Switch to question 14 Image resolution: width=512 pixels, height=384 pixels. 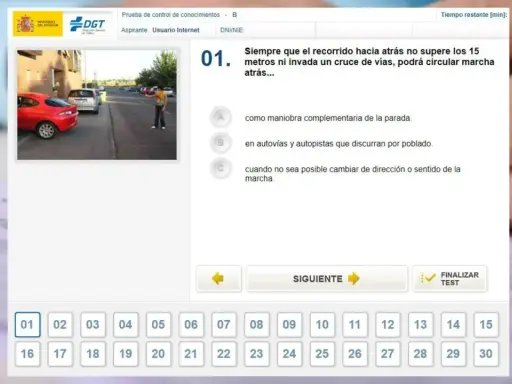[x=453, y=324]
